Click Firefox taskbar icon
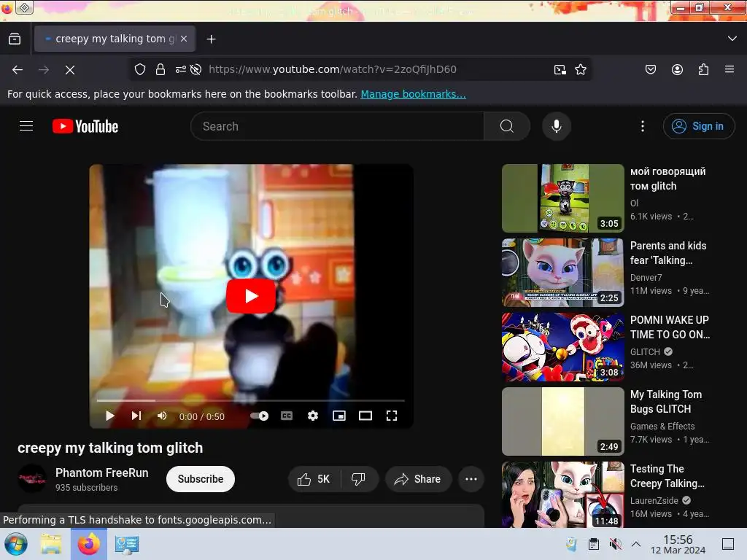The width and height of the screenshot is (747, 560). (x=89, y=544)
